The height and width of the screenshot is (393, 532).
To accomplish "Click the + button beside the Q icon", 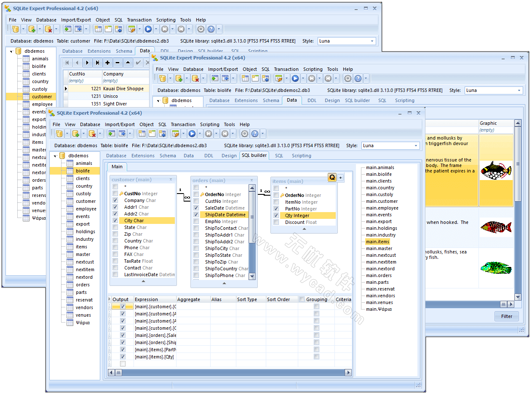I will tap(340, 178).
